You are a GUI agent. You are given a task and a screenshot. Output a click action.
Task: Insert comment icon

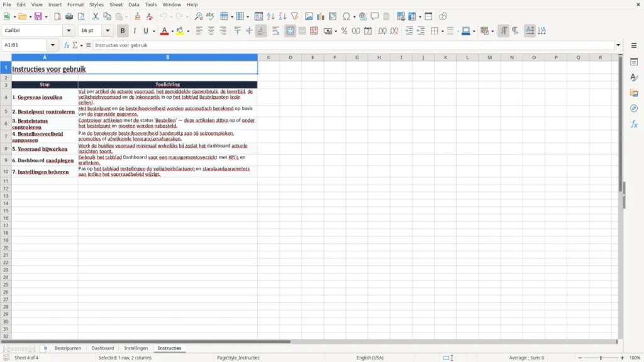tap(375, 16)
